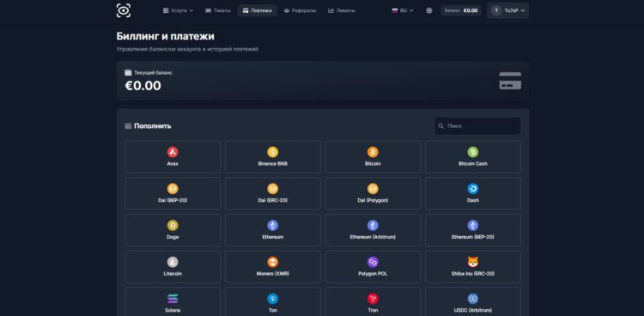Click the Поиск search field
This screenshot has height=316, width=644.
pos(477,126)
